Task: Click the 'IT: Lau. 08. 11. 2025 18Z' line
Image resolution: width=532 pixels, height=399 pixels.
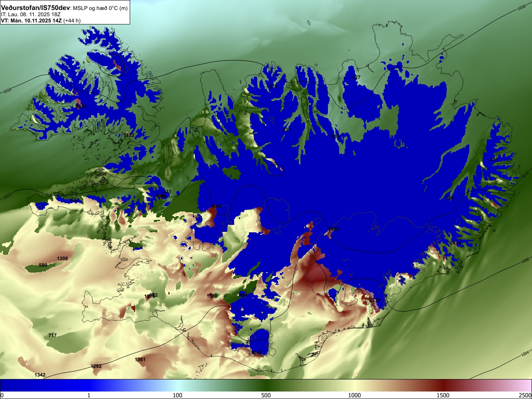Action: (x=31, y=15)
